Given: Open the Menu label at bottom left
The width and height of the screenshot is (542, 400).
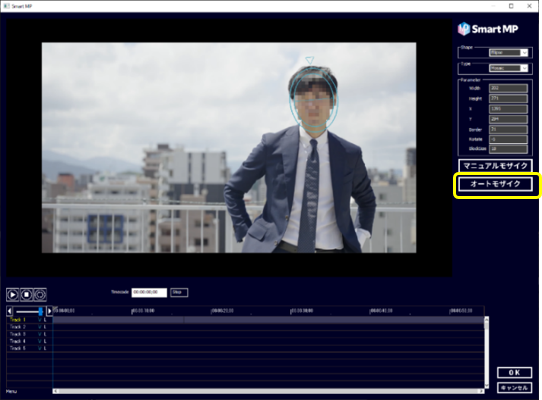Looking at the screenshot, I should point(11,391).
